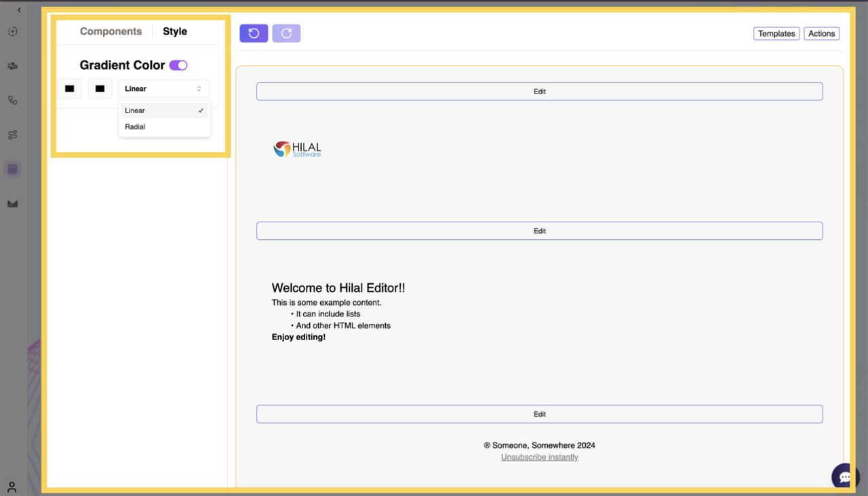Open the Linear gradient type dropdown
868x496 pixels.
(x=163, y=89)
